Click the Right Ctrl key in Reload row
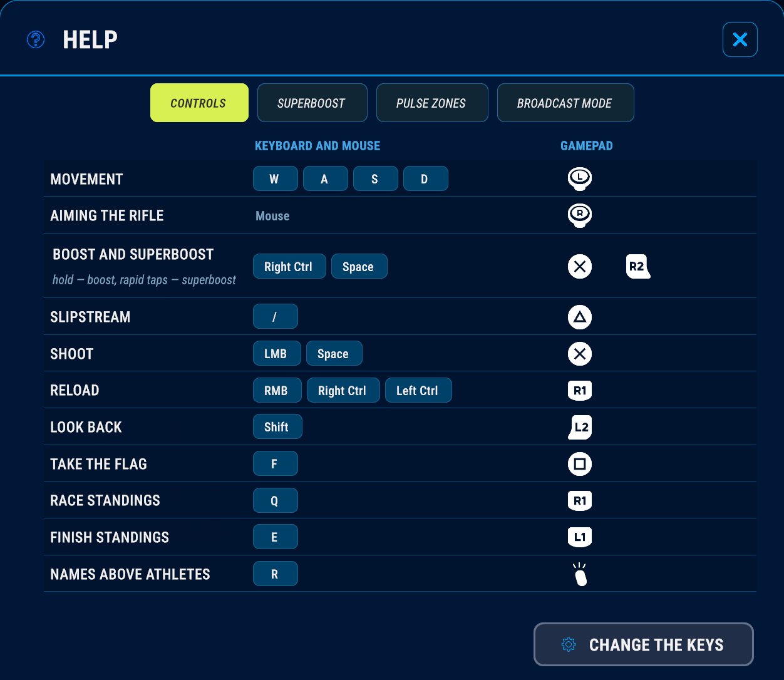 (343, 390)
